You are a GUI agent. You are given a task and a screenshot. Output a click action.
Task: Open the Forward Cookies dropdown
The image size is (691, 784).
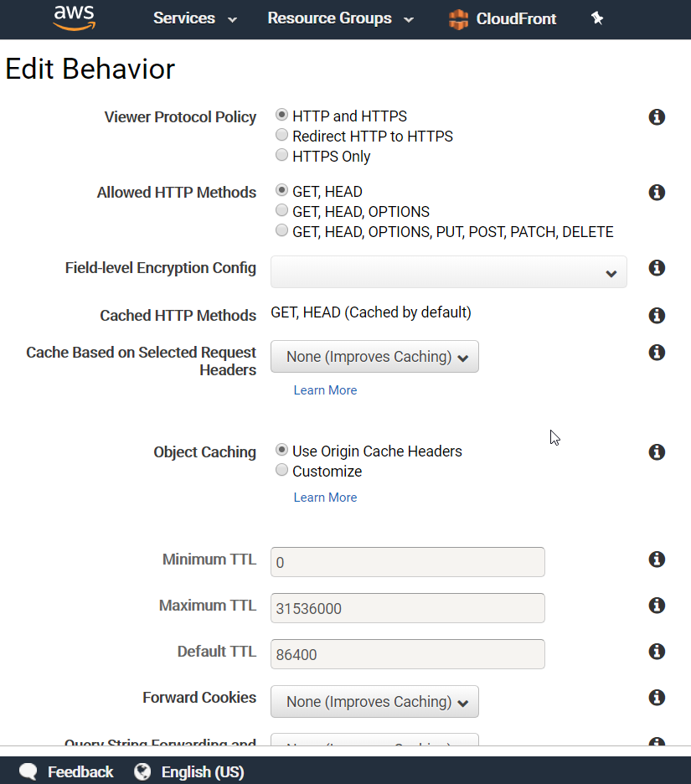pos(374,702)
